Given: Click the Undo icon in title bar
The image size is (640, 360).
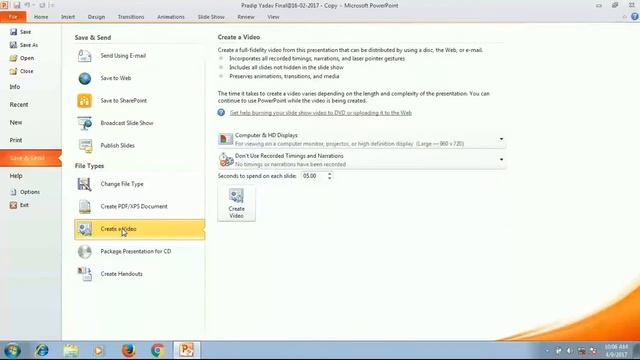Looking at the screenshot, I should [27, 5].
